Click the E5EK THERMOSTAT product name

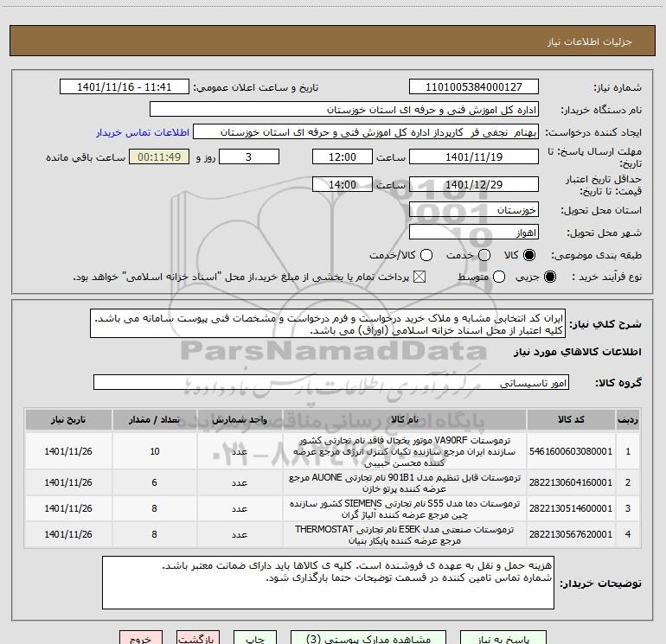pos(405,534)
